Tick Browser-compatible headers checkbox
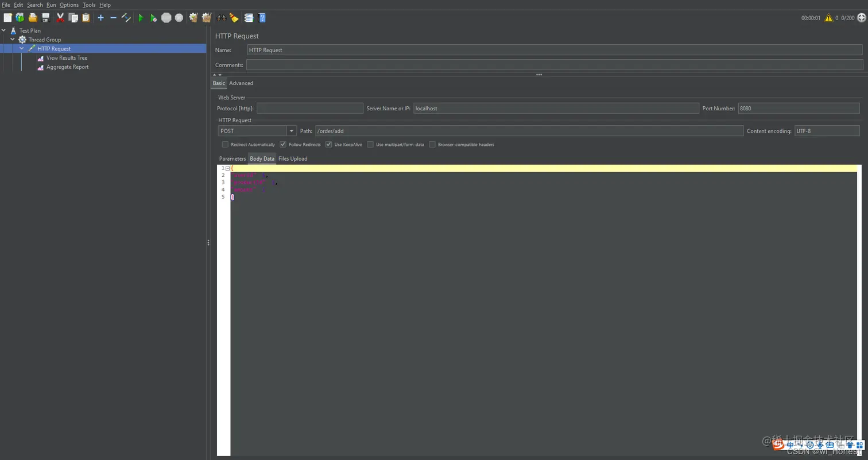Image resolution: width=868 pixels, height=460 pixels. (432, 145)
